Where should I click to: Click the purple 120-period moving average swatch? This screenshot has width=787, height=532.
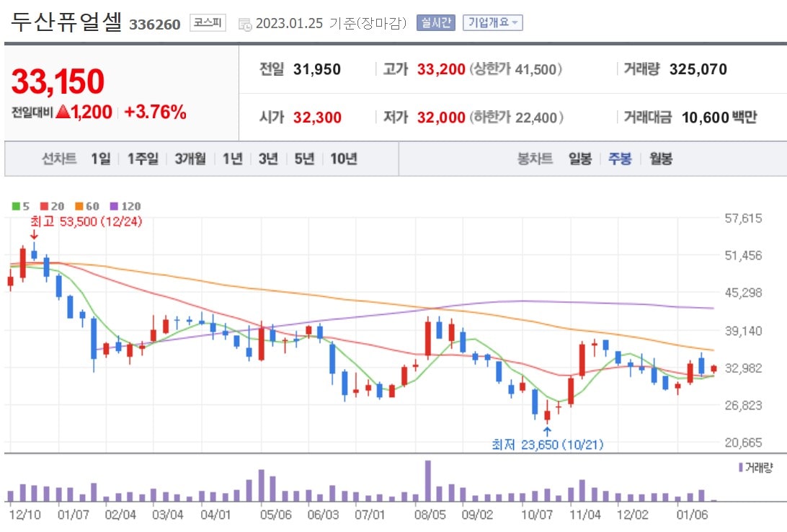click(114, 206)
